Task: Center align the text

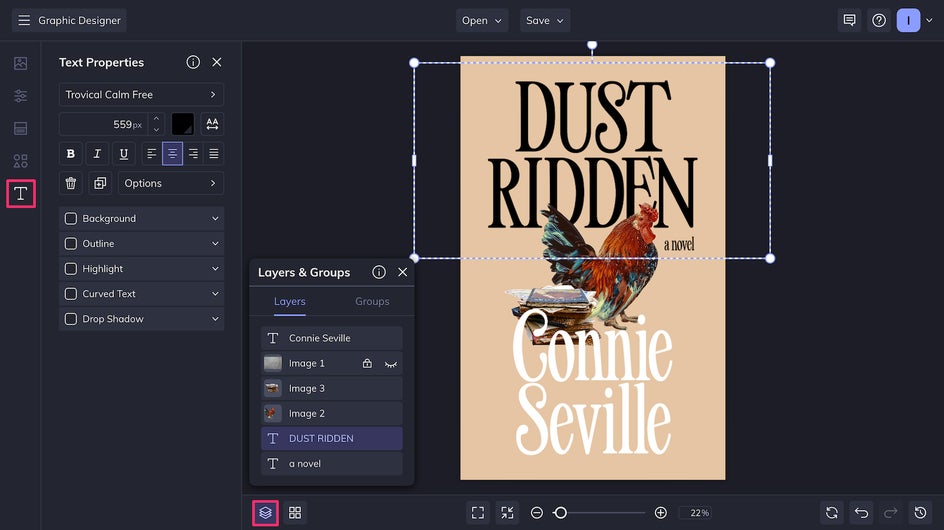Action: point(172,154)
